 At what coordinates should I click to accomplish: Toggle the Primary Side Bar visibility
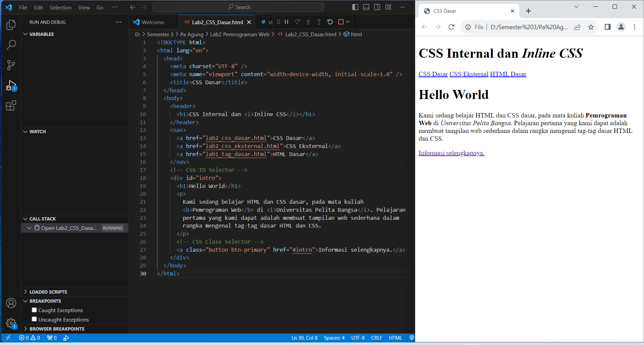355,7
